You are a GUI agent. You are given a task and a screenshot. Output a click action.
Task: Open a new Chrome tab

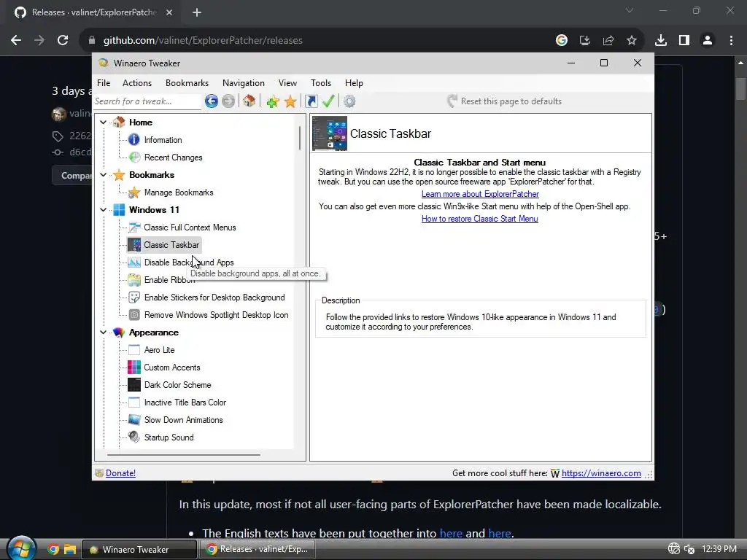tap(197, 12)
